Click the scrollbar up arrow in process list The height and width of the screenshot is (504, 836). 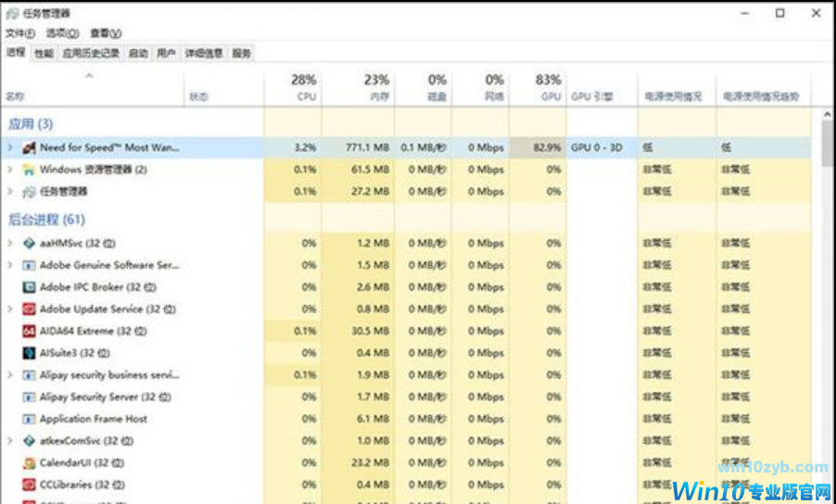828,114
